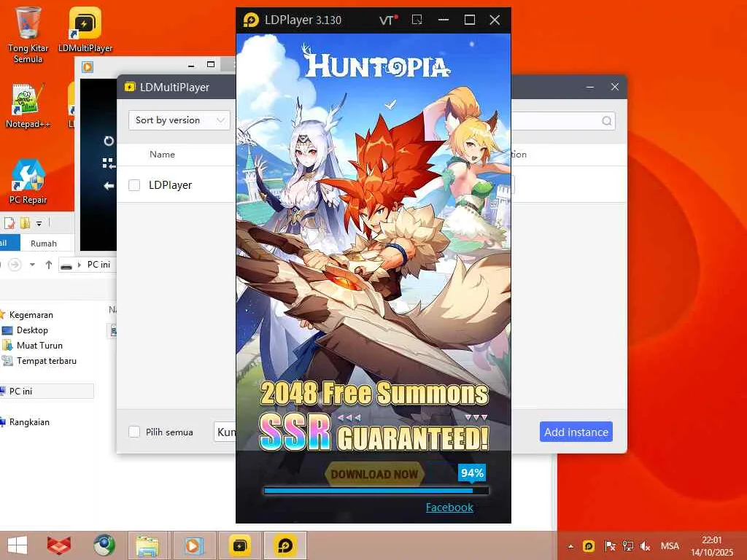The height and width of the screenshot is (560, 747).
Task: Click the search icon in LDMultiPlayer
Action: [x=606, y=121]
